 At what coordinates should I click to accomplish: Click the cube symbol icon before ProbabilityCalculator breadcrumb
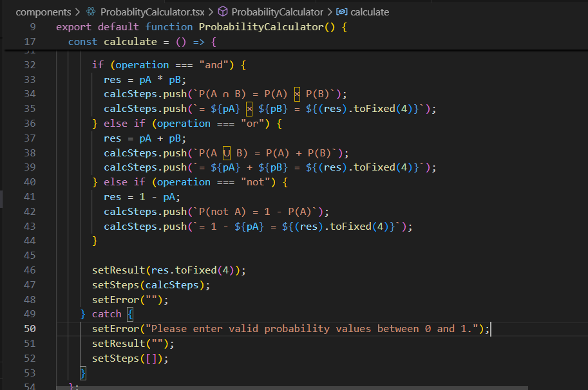tap(223, 12)
